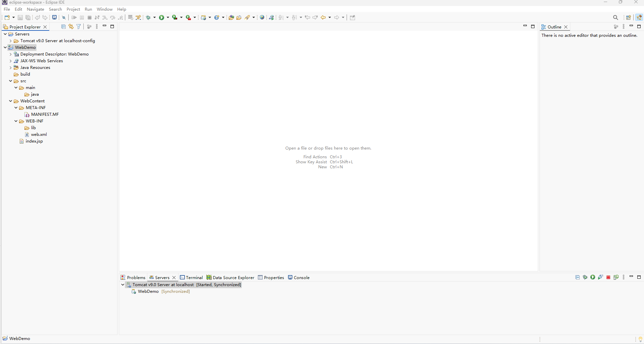Switch to the Problems tab
The image size is (644, 344).
[x=133, y=277]
